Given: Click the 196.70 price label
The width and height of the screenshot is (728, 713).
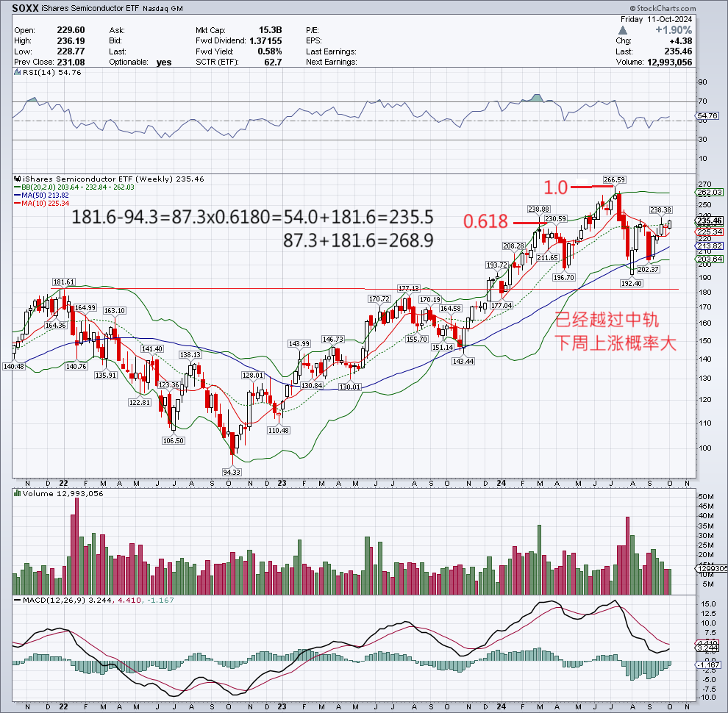Looking at the screenshot, I should [563, 278].
